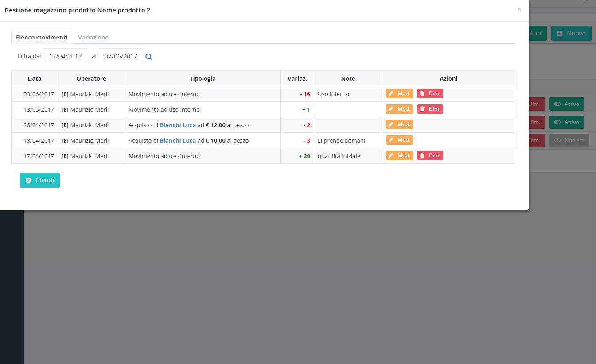Click Mod. button for 17/04/2017 row

tap(399, 155)
